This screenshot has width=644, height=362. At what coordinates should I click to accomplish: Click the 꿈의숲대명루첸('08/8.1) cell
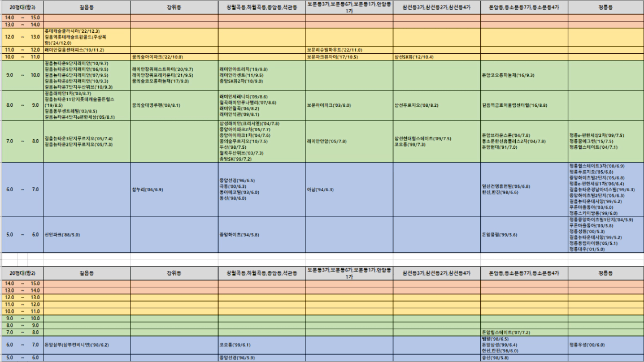tap(175, 105)
